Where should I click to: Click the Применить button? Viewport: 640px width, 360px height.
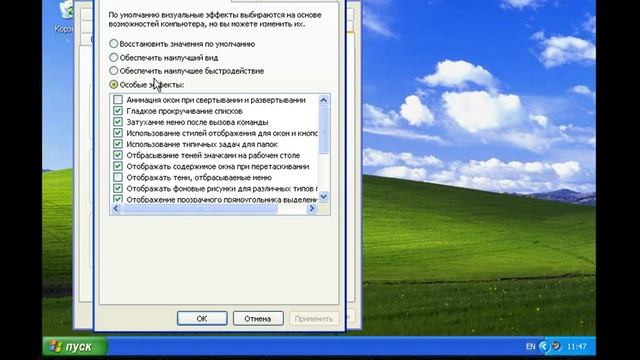click(314, 318)
